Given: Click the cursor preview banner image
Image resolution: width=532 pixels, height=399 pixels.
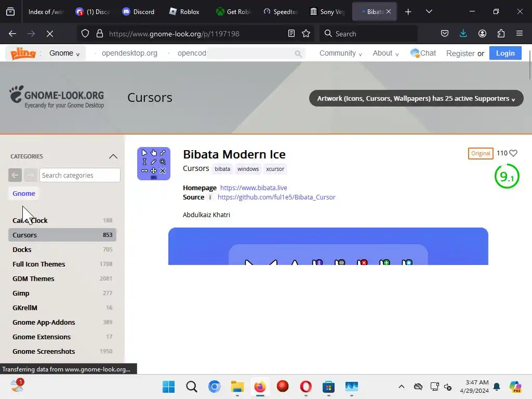Looking at the screenshot, I should [328, 246].
